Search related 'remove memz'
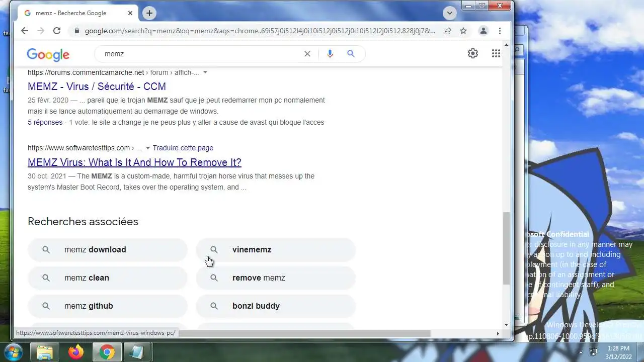This screenshot has width=644, height=362. (x=276, y=278)
